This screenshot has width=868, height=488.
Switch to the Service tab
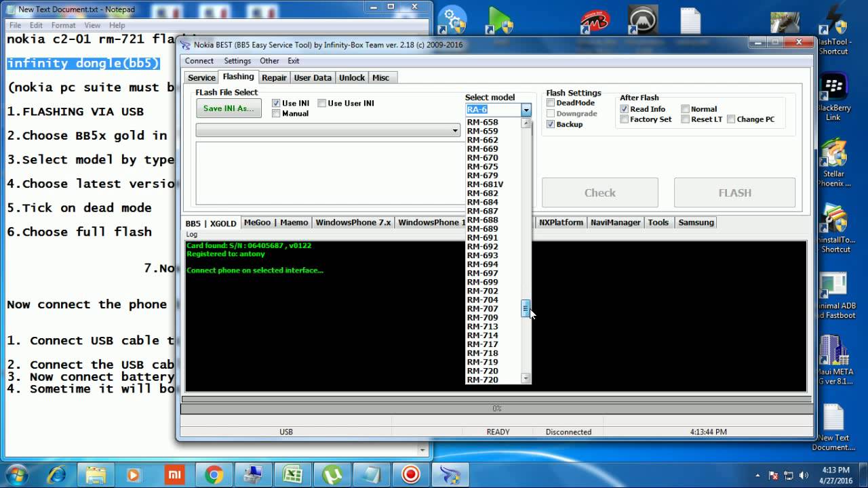coord(201,77)
